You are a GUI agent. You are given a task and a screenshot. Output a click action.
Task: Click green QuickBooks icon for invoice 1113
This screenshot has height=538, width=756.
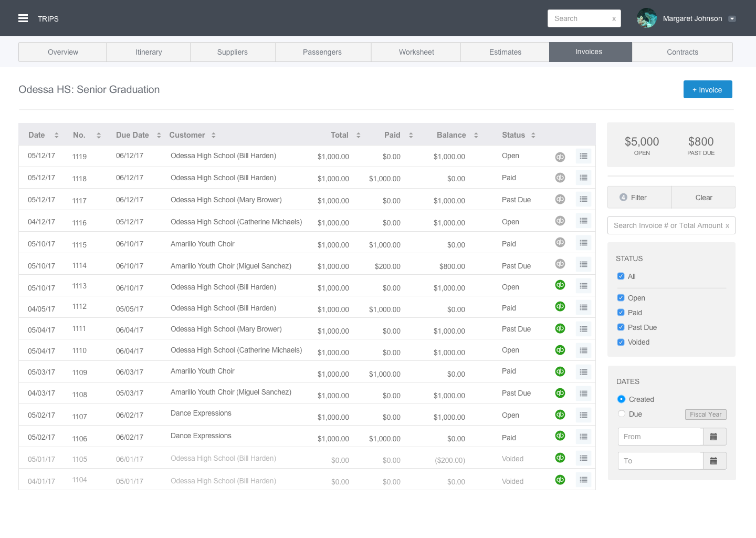pyautogui.click(x=560, y=285)
